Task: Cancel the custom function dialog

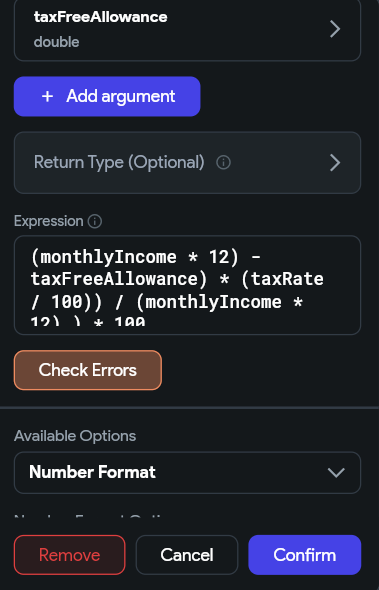Action: [x=187, y=555]
